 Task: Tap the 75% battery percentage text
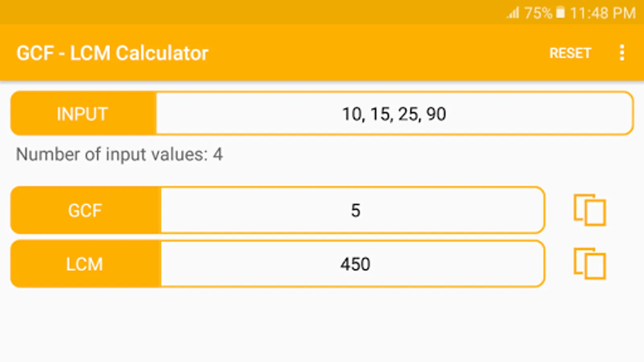538,13
